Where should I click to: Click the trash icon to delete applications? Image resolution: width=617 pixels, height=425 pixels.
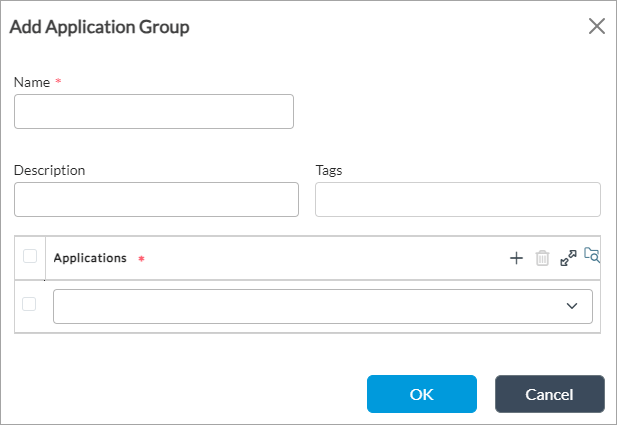tap(542, 258)
